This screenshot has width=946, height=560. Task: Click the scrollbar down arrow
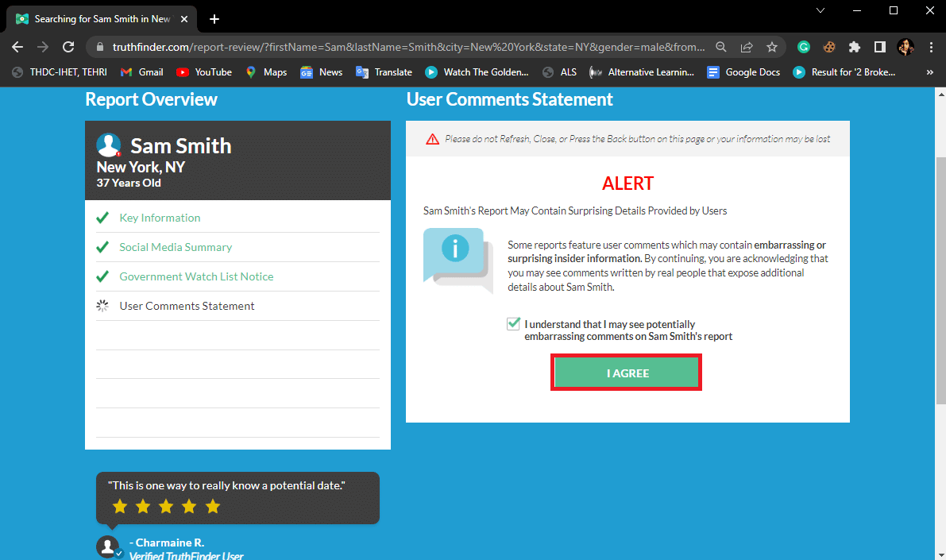pyautogui.click(x=940, y=554)
